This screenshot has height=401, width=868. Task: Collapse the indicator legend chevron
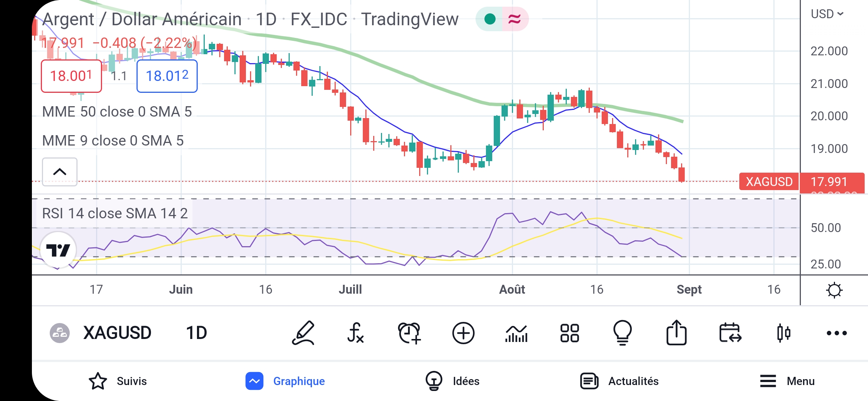pyautogui.click(x=60, y=172)
